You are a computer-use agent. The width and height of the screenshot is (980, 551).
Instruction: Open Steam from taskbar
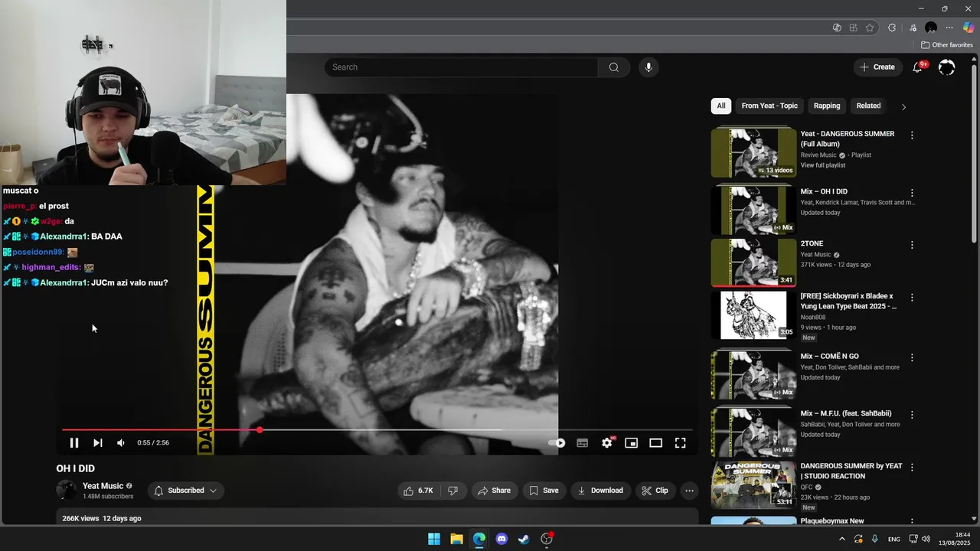point(524,539)
